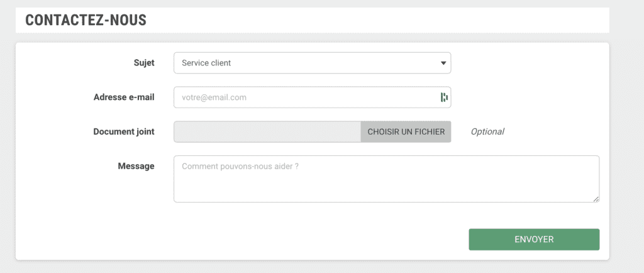Click the password manager icon in email field
The height and width of the screenshot is (273, 644).
coord(444,97)
